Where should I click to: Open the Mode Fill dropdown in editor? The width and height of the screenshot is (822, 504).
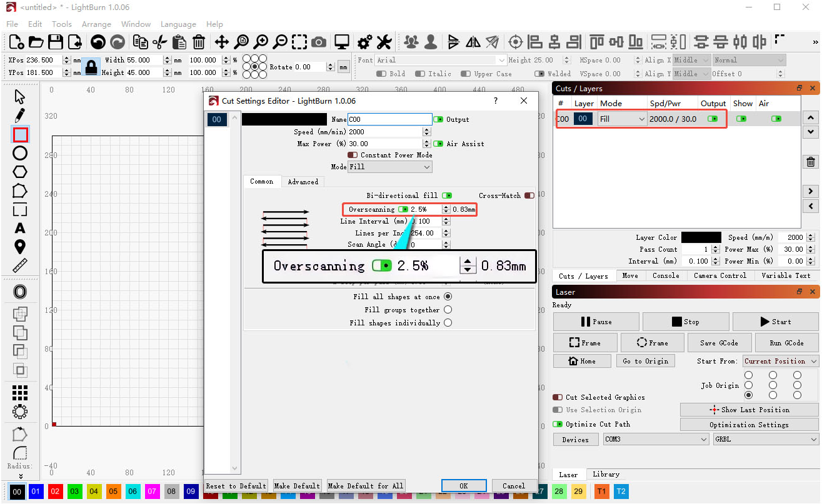click(x=390, y=167)
